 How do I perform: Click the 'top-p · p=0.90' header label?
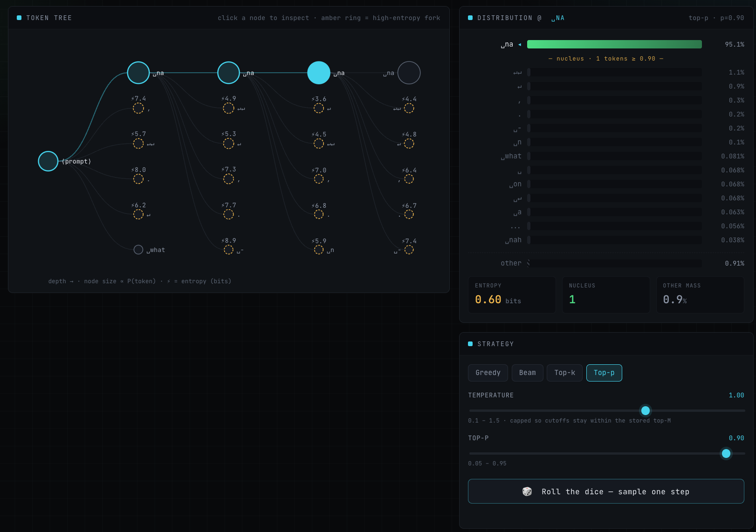[x=716, y=18]
